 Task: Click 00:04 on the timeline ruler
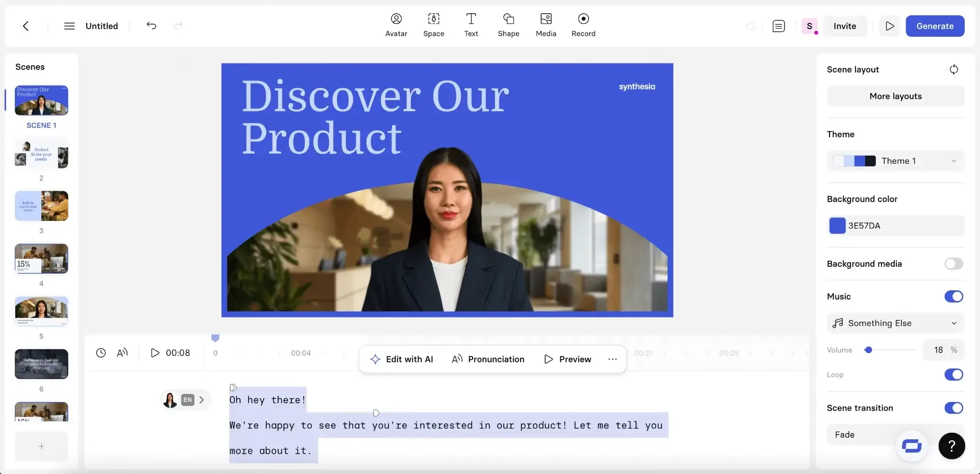pos(301,353)
